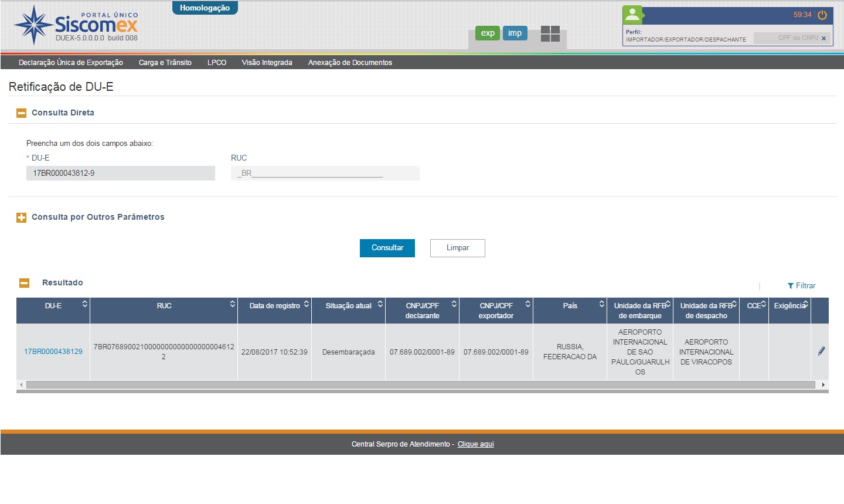Open the four-squares modules grid icon
Image resolution: width=844 pixels, height=504 pixels.
coord(550,33)
